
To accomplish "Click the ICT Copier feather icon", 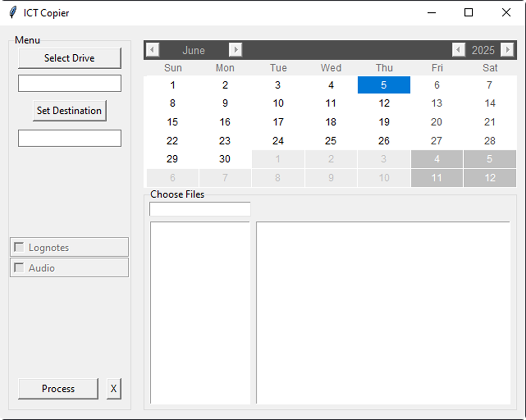I will point(13,13).
